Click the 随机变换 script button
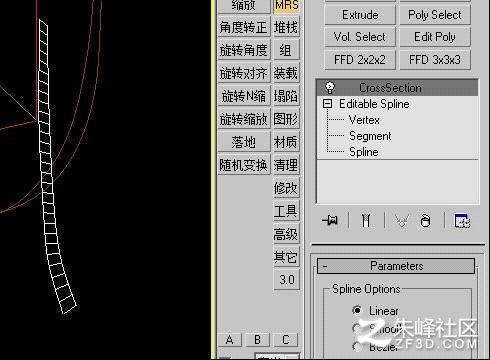This screenshot has height=360, width=490. click(244, 165)
